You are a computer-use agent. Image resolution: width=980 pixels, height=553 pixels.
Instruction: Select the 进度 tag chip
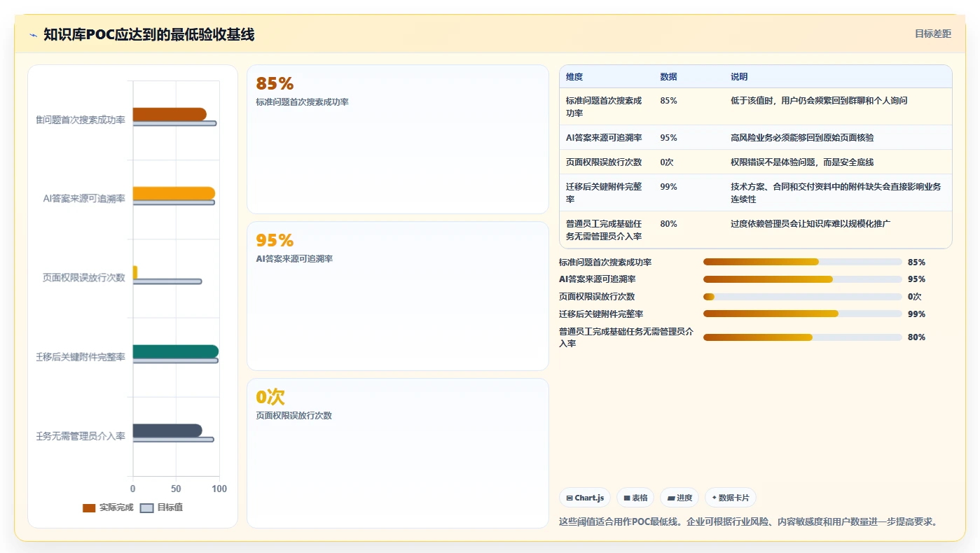coord(679,498)
